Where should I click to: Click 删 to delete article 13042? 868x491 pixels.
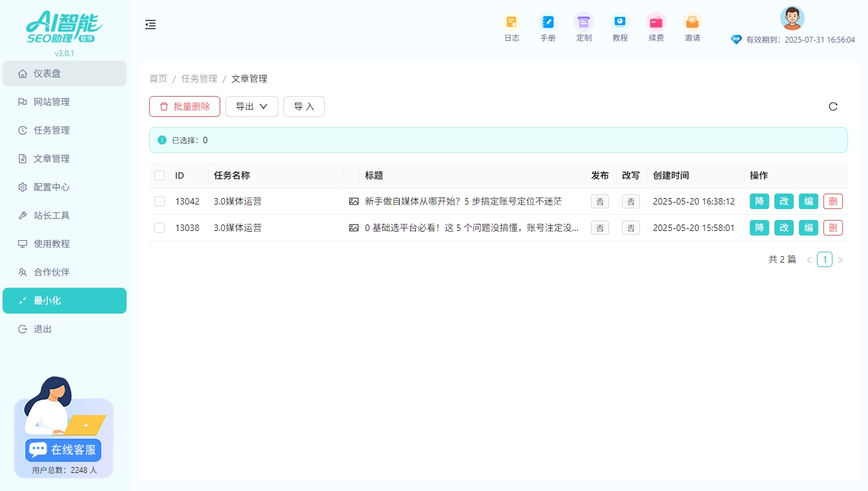pos(832,201)
